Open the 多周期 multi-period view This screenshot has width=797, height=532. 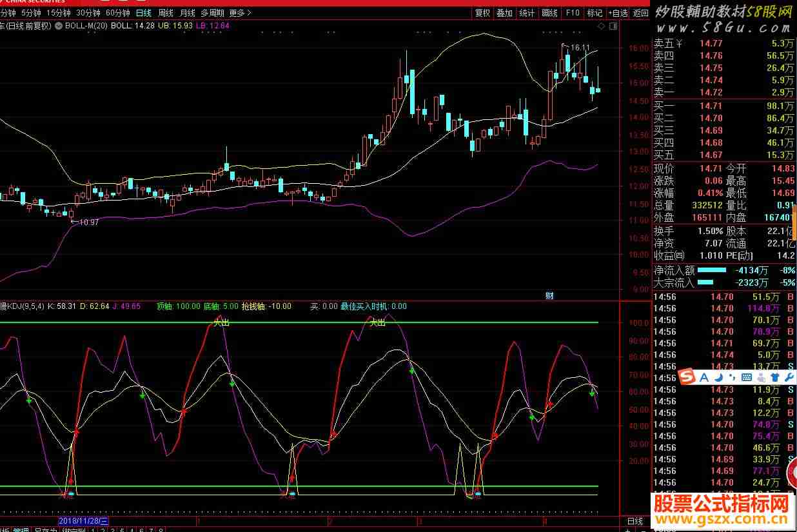pos(212,12)
